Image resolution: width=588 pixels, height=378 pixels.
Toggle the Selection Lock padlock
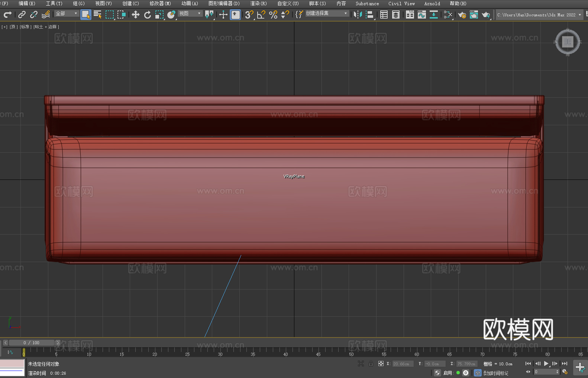coord(371,364)
